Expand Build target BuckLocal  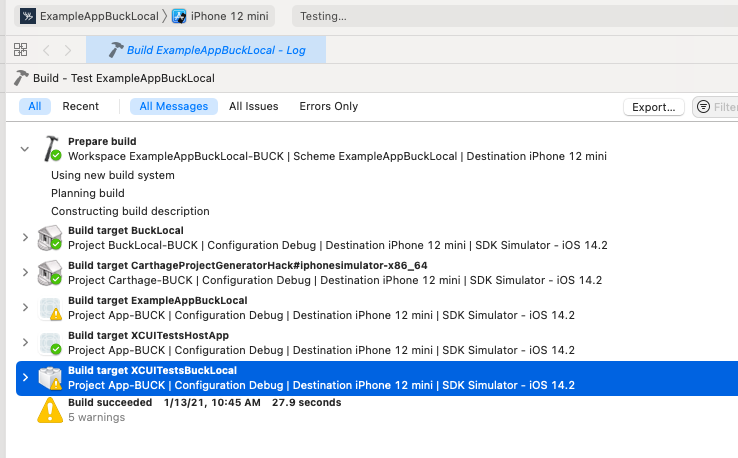pyautogui.click(x=25, y=237)
